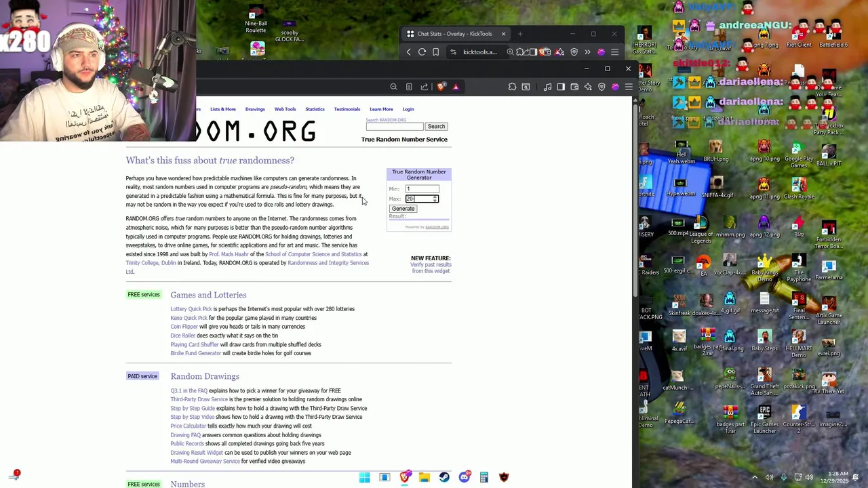This screenshot has width=868, height=488.
Task: Toggle the sidebar panel icon in front browser
Action: (x=561, y=87)
